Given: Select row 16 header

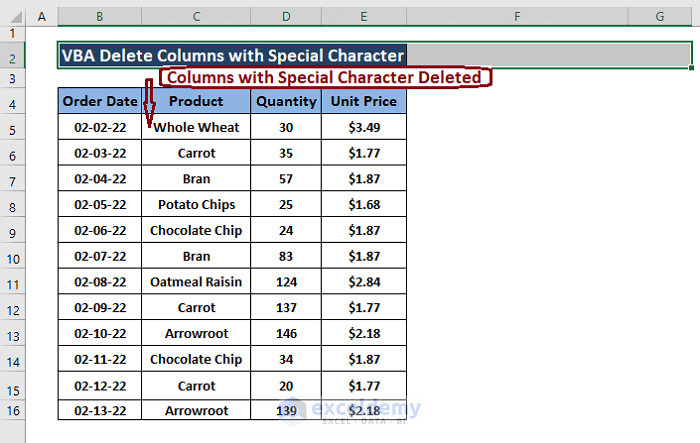Looking at the screenshot, I should pos(12,411).
